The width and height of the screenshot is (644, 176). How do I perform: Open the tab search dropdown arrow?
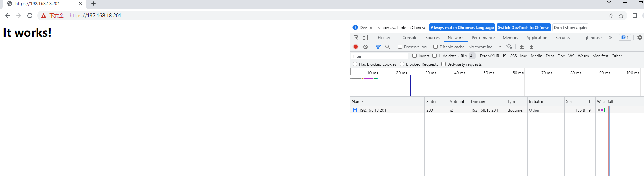(609, 3)
